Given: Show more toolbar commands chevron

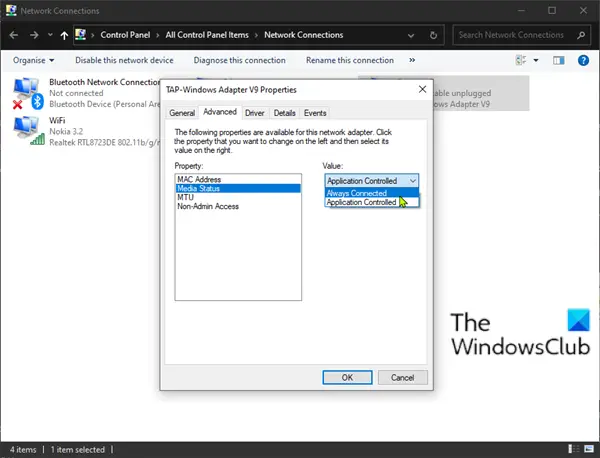Looking at the screenshot, I should tap(412, 60).
